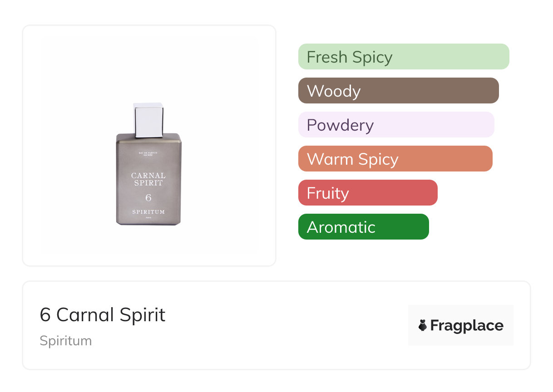The height and width of the screenshot is (392, 553).
Task: Click the white cap of the perfume bottle
Action: click(149, 119)
